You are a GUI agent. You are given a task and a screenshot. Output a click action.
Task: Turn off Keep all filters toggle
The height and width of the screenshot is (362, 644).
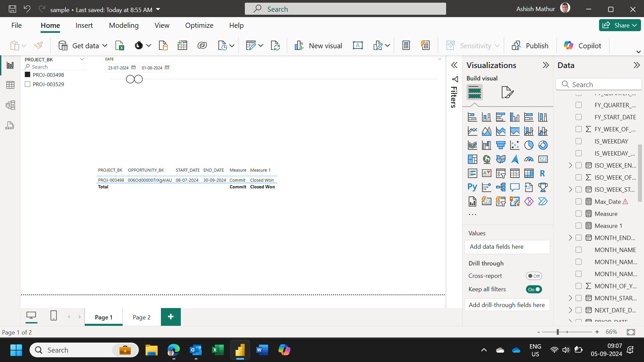534,289
